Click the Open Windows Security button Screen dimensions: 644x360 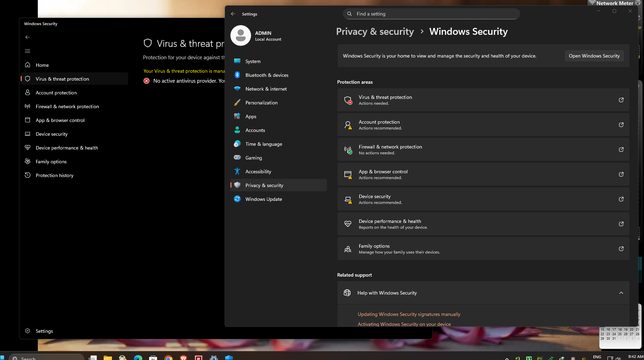click(x=594, y=56)
